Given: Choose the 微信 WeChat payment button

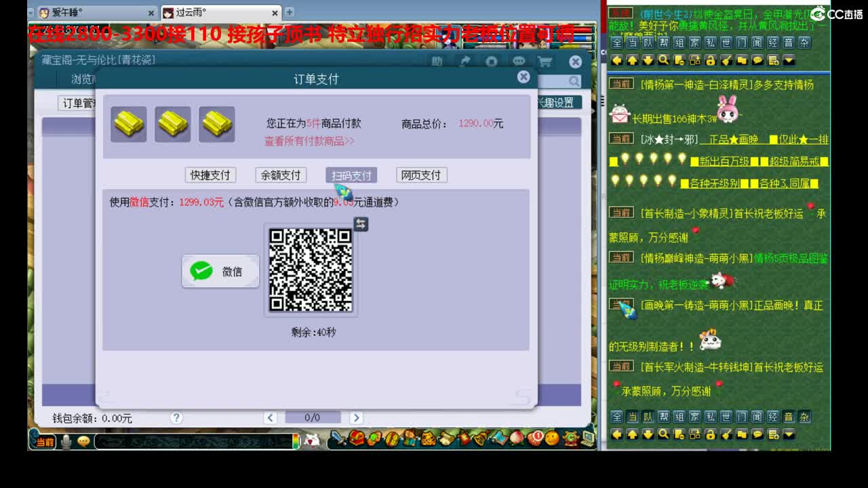Looking at the screenshot, I should (x=220, y=271).
